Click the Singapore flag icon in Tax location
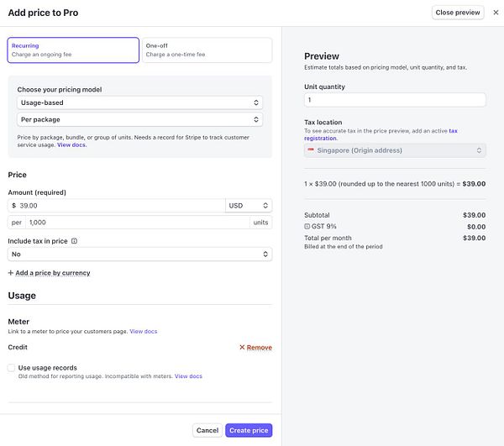The image size is (504, 446). point(311,150)
